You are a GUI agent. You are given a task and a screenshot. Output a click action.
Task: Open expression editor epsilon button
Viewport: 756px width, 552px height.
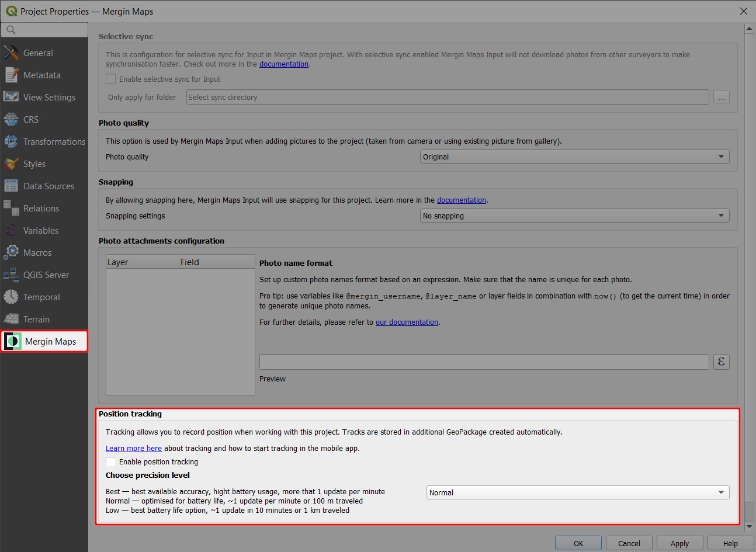click(722, 362)
